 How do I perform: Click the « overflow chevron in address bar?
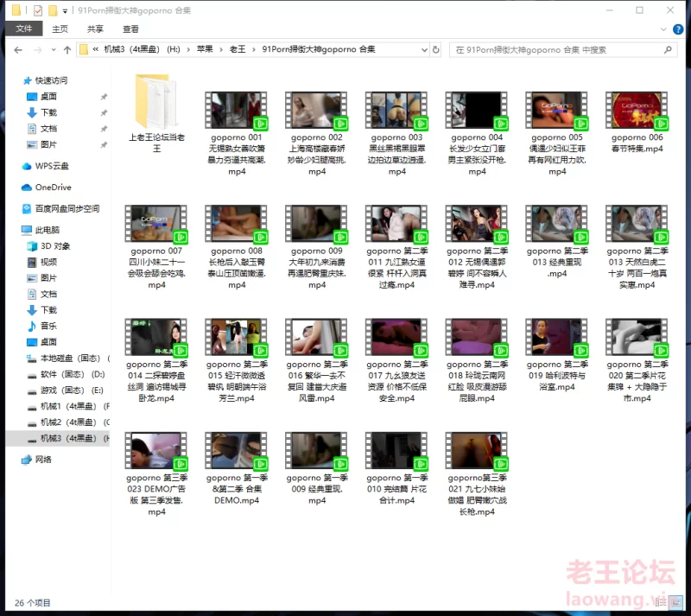96,49
